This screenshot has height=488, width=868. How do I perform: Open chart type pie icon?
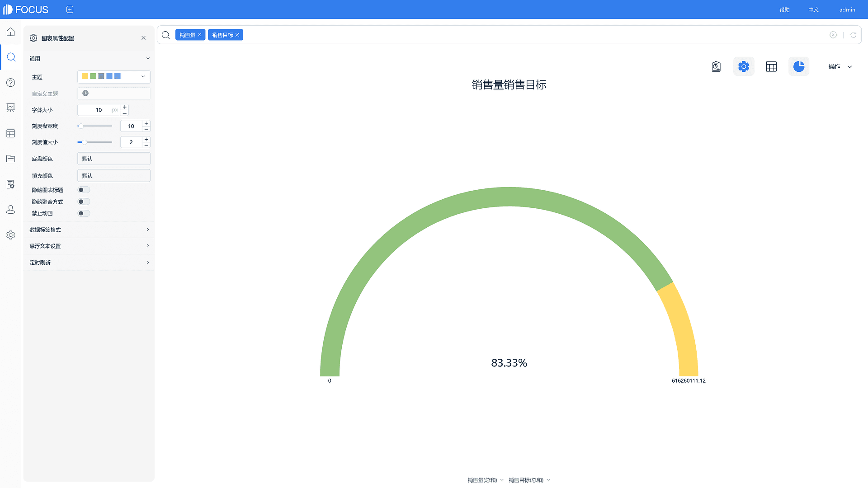(x=799, y=66)
